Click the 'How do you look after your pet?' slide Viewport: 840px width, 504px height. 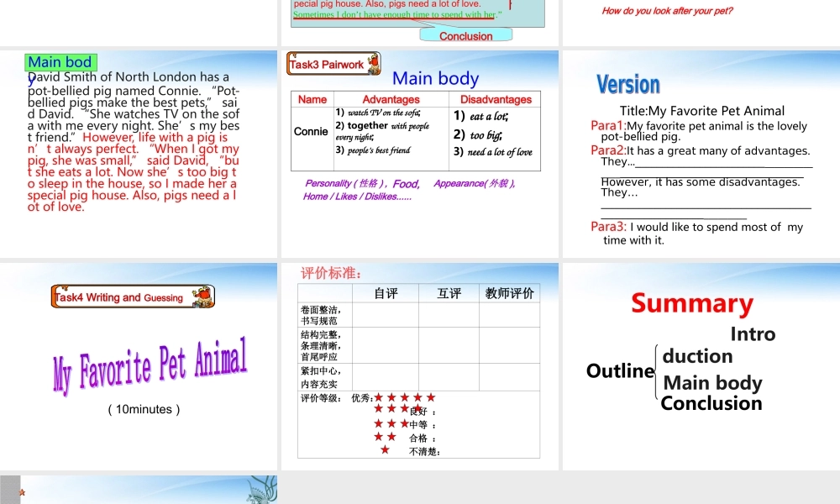[701, 23]
